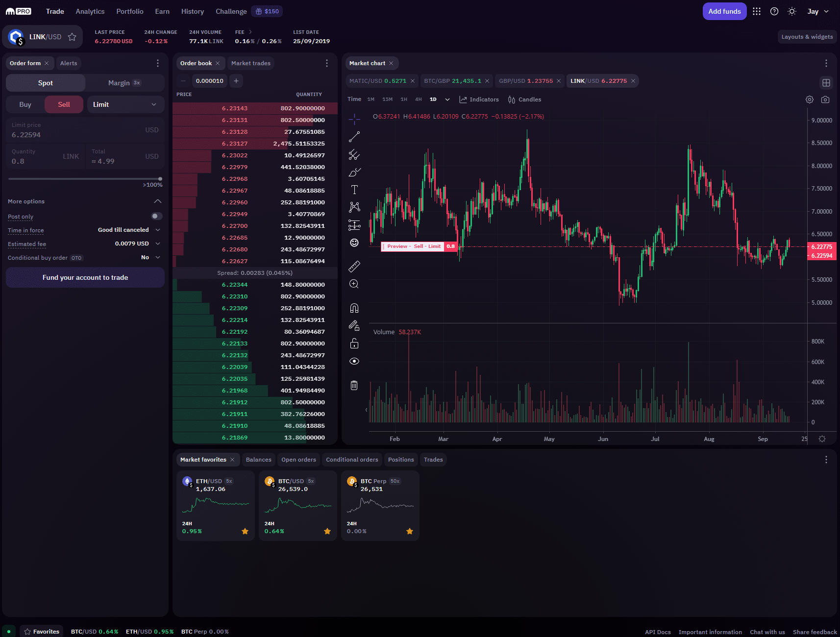The image size is (840, 637).
Task: Click the Limit price input field
Action: [85, 130]
